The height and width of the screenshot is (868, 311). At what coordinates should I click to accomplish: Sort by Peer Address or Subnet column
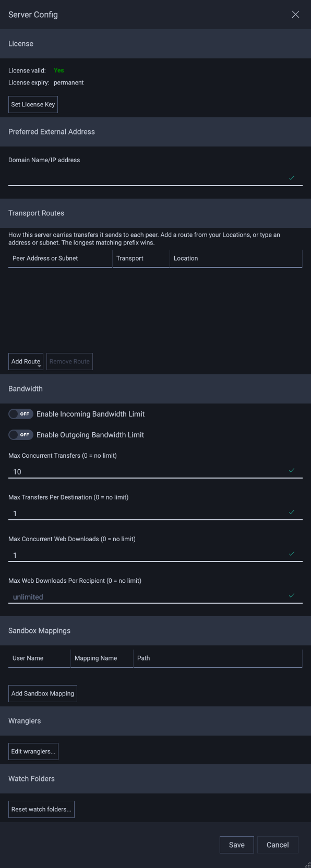pos(61,259)
